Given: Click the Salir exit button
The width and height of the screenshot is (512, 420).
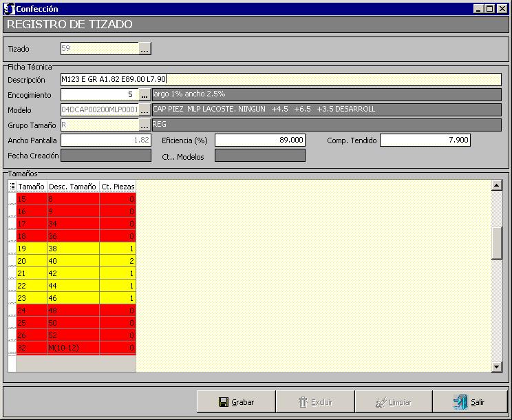Looking at the screenshot, I should click(x=470, y=402).
